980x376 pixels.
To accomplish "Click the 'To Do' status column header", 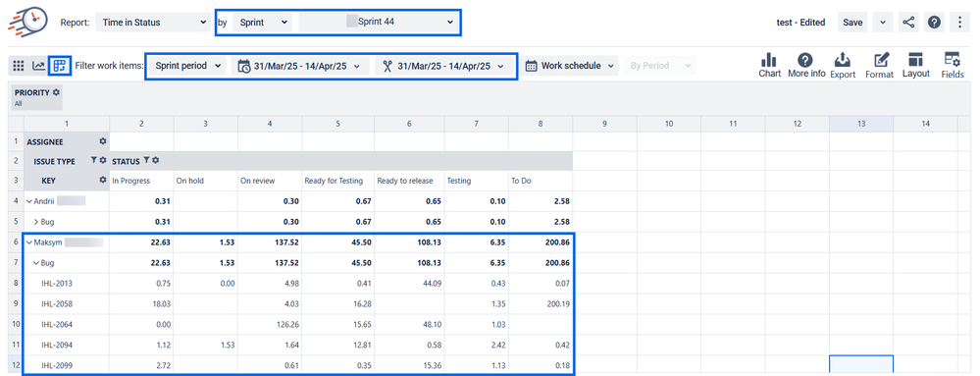I will click(541, 181).
